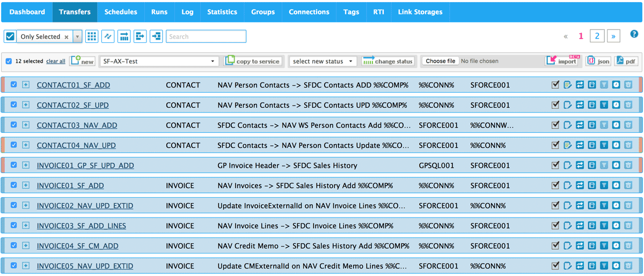This screenshot has width=644, height=276.
Task: Expand the INVOICE05_NAV_UPD_EXTID row details
Action: pyautogui.click(x=26, y=266)
